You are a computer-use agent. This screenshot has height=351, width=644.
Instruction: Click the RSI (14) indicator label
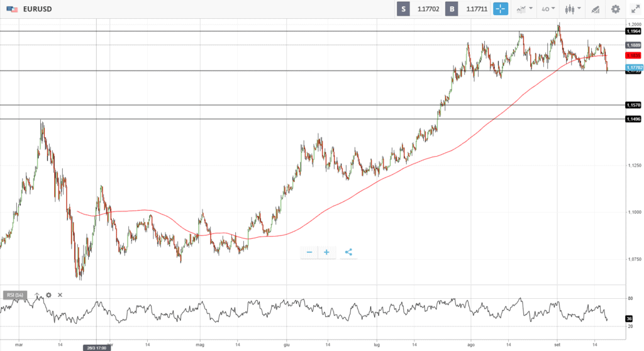pos(15,295)
